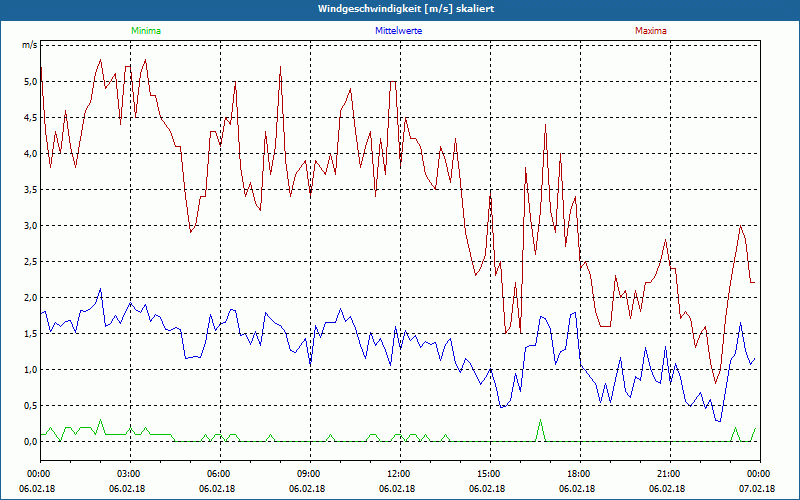Click the 12:00 time axis label
The width and height of the screenshot is (800, 500).
[x=397, y=474]
